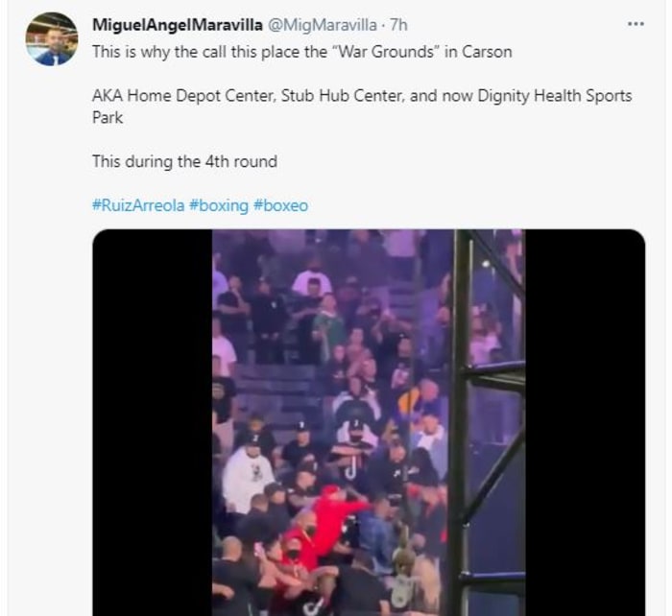The height and width of the screenshot is (616, 672).
Task: Play the crowd fight video
Action: click(x=368, y=422)
